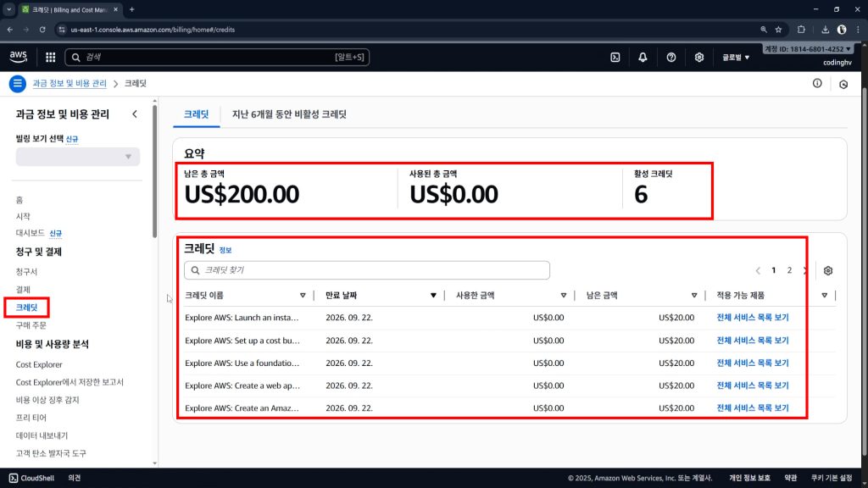868x488 pixels.
Task: Close the Billing and Cost Management tab
Action: [x=115, y=9]
